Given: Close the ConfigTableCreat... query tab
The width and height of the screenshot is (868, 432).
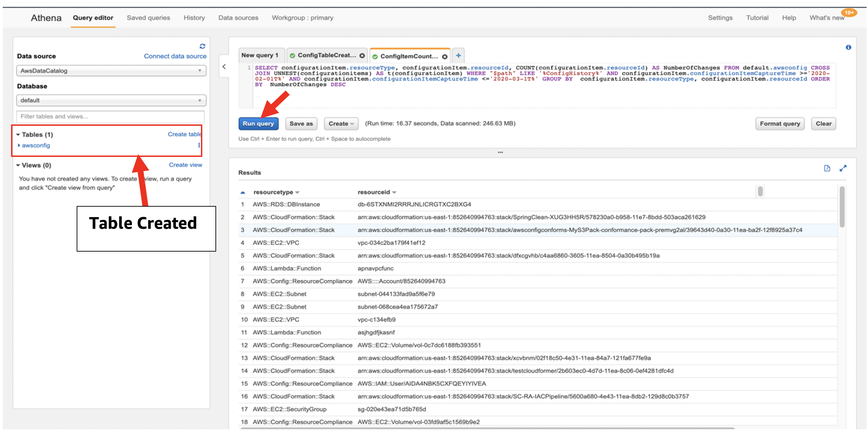Looking at the screenshot, I should [362, 56].
